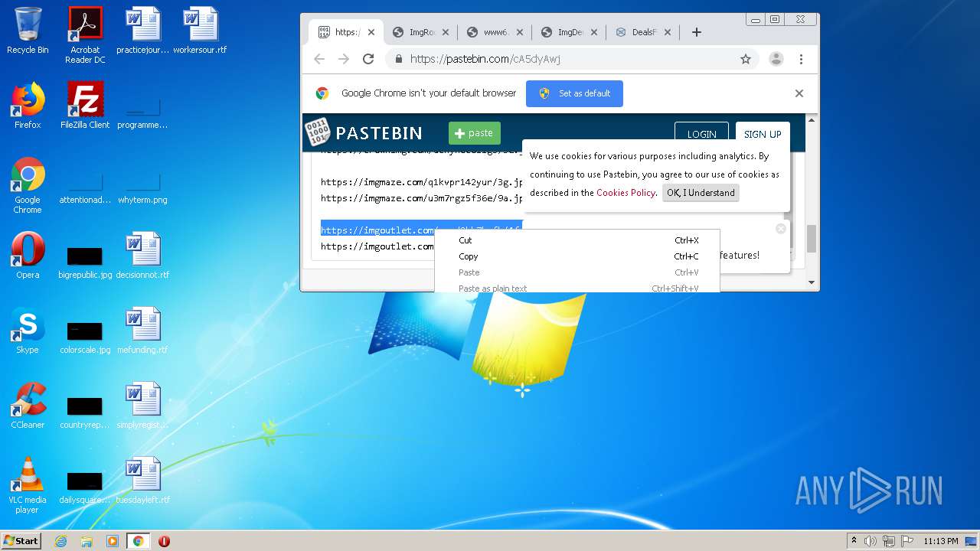Launch Opera browser shortcut
980x551 pixels.
point(28,256)
